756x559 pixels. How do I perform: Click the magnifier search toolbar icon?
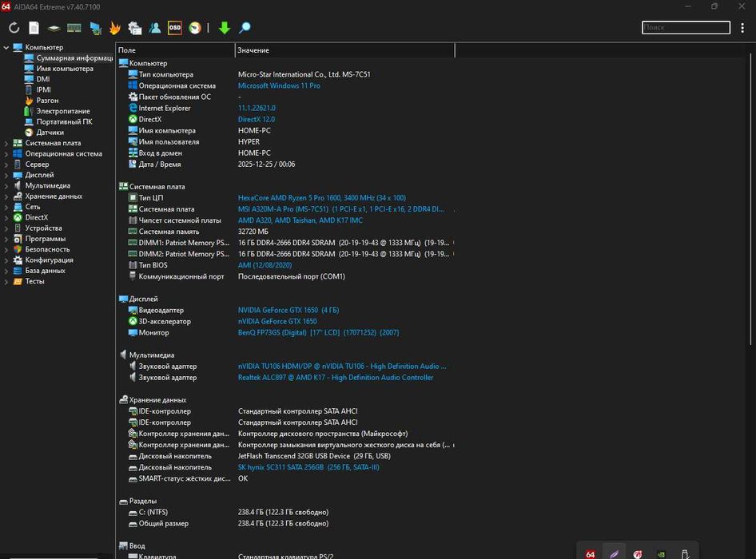click(245, 28)
